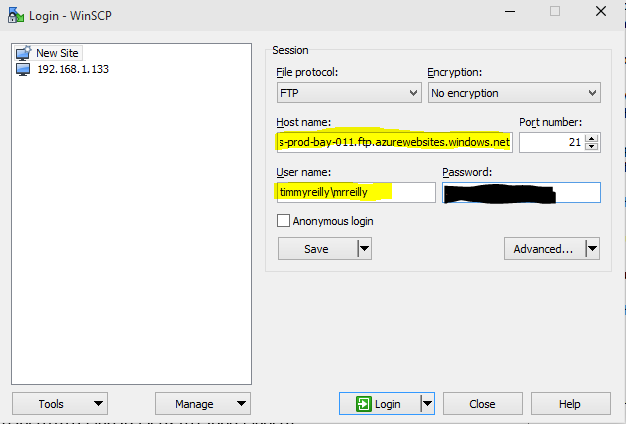This screenshot has height=424, width=626.
Task: Open Help
Action: [x=570, y=404]
